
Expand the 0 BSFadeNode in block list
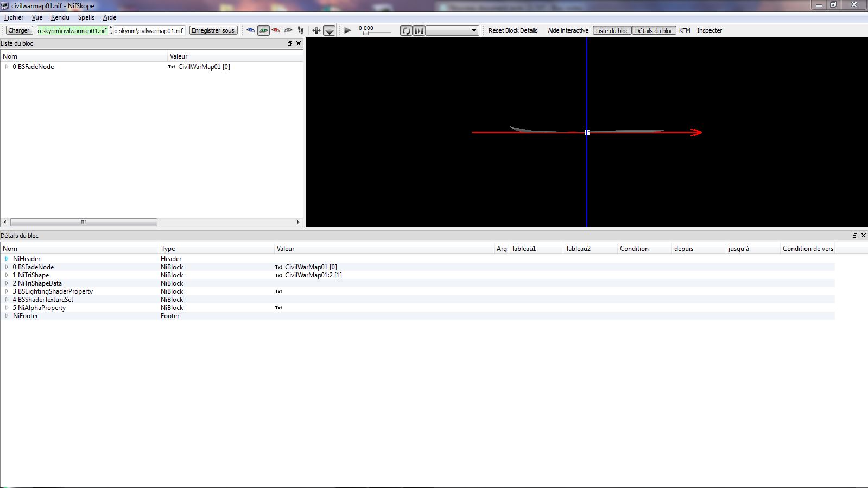[7, 67]
